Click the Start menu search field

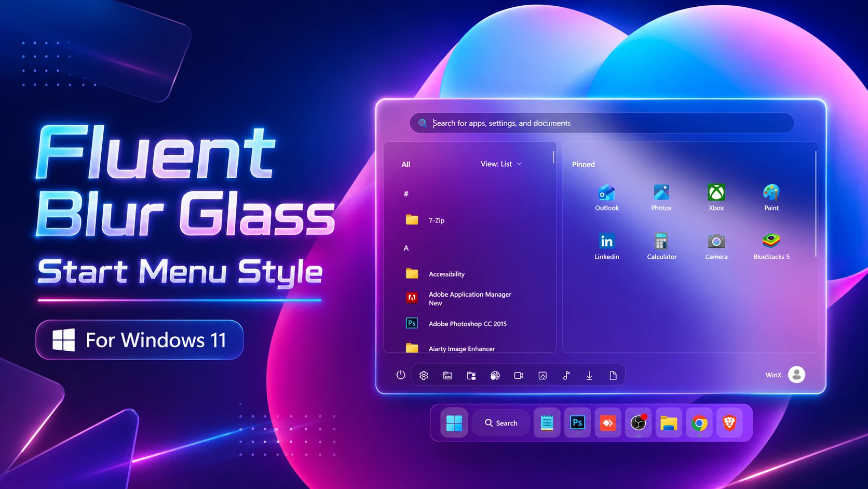coord(602,123)
